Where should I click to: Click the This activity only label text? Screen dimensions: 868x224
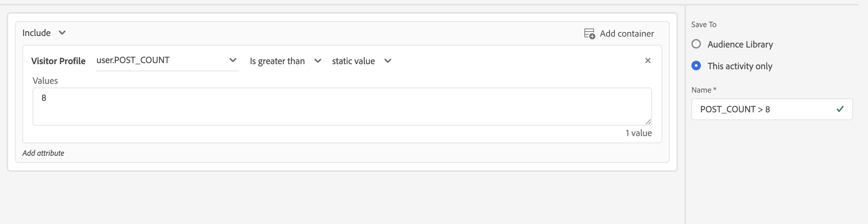click(740, 66)
